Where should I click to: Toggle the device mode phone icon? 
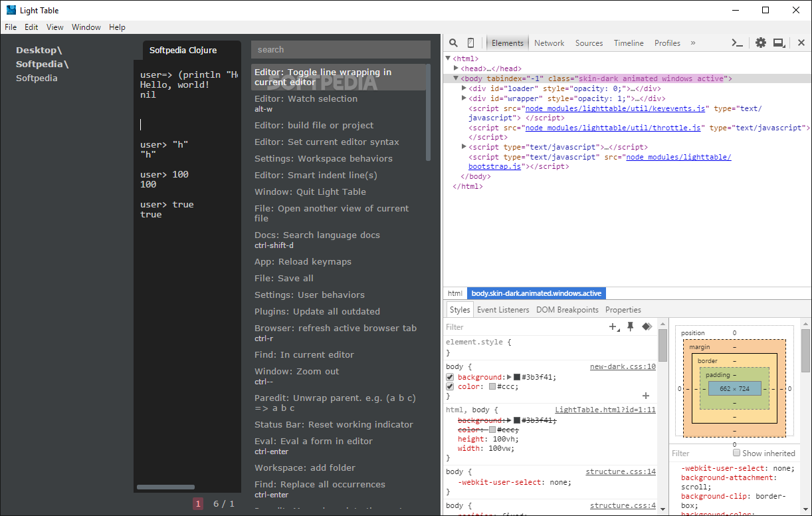[x=470, y=43]
